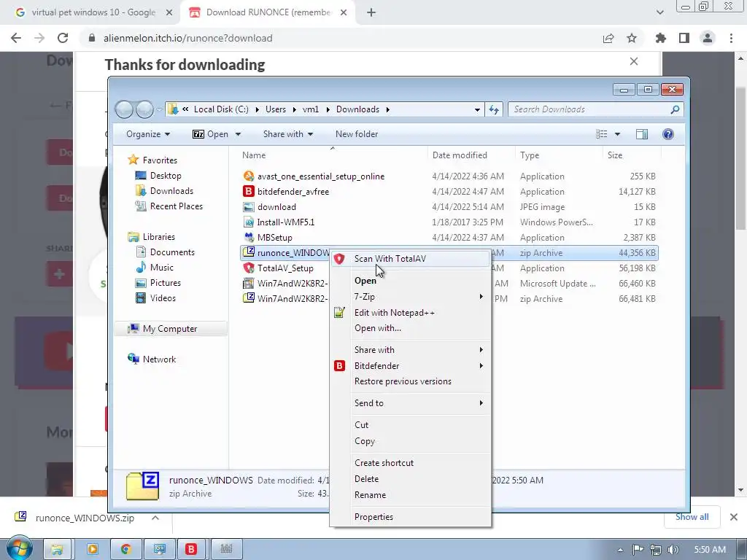Expand the Bitdefender submenu
747x560 pixels.
pyautogui.click(x=411, y=366)
